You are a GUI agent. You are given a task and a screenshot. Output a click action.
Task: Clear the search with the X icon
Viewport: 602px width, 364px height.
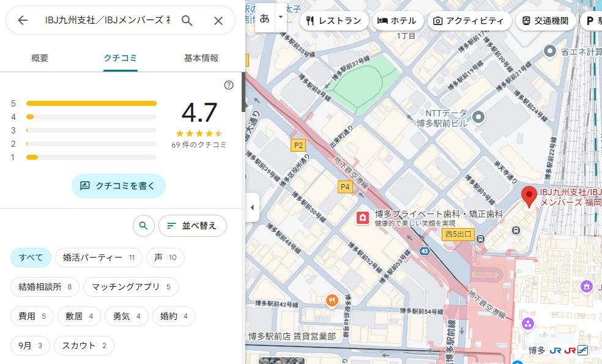[x=218, y=21]
